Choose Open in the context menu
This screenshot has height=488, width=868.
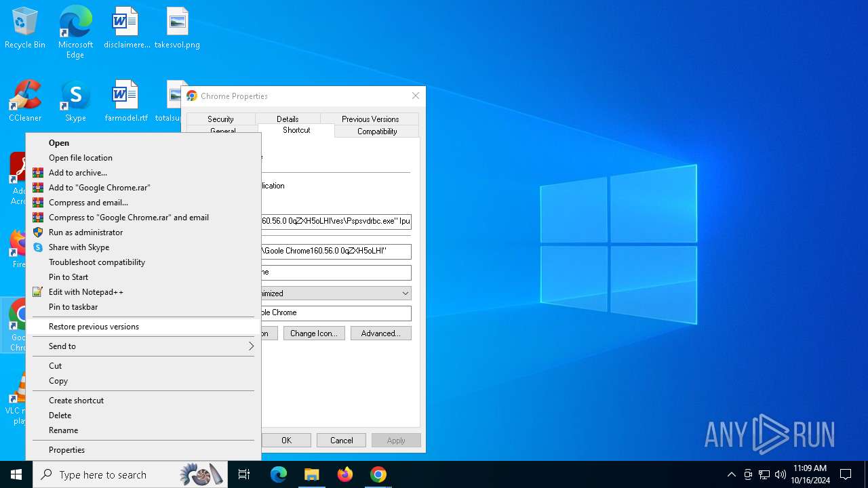pos(143,143)
